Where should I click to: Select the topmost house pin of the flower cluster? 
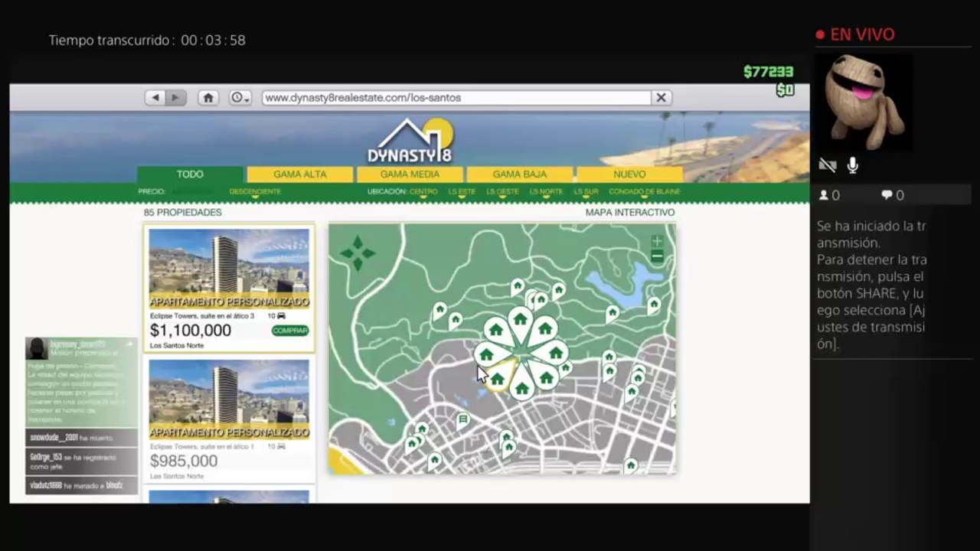click(x=521, y=320)
